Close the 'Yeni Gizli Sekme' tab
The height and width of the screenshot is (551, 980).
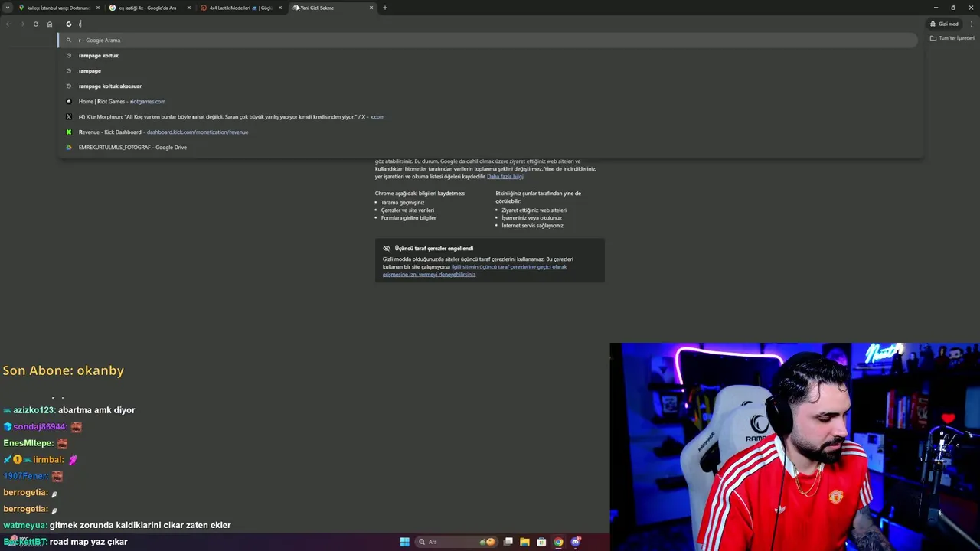pyautogui.click(x=371, y=8)
